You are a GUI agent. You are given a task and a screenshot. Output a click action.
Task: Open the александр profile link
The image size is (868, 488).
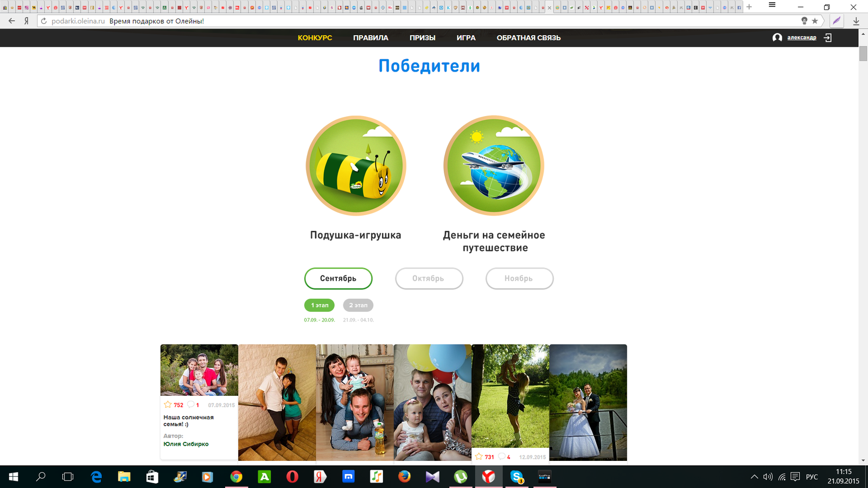click(801, 37)
